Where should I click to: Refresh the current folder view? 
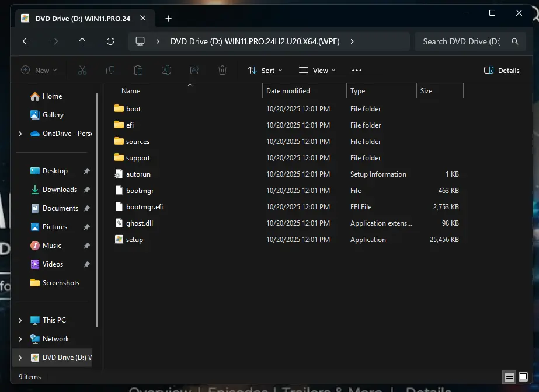tap(110, 41)
